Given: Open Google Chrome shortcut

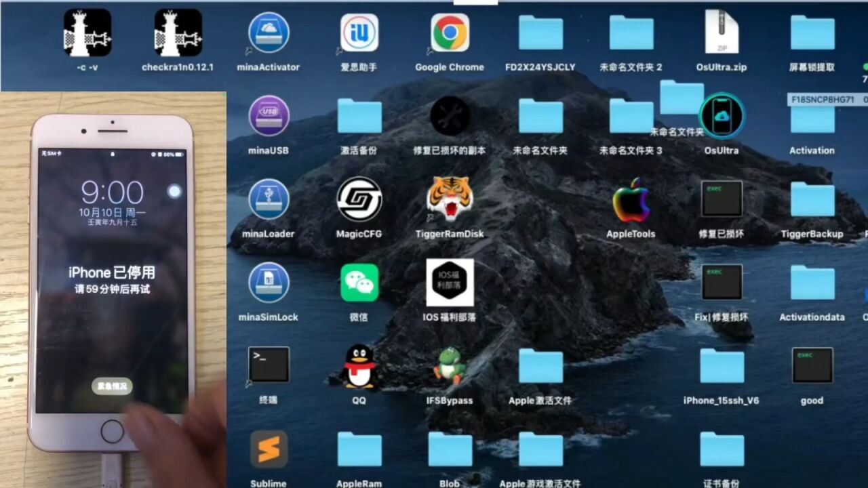Looking at the screenshot, I should [450, 33].
